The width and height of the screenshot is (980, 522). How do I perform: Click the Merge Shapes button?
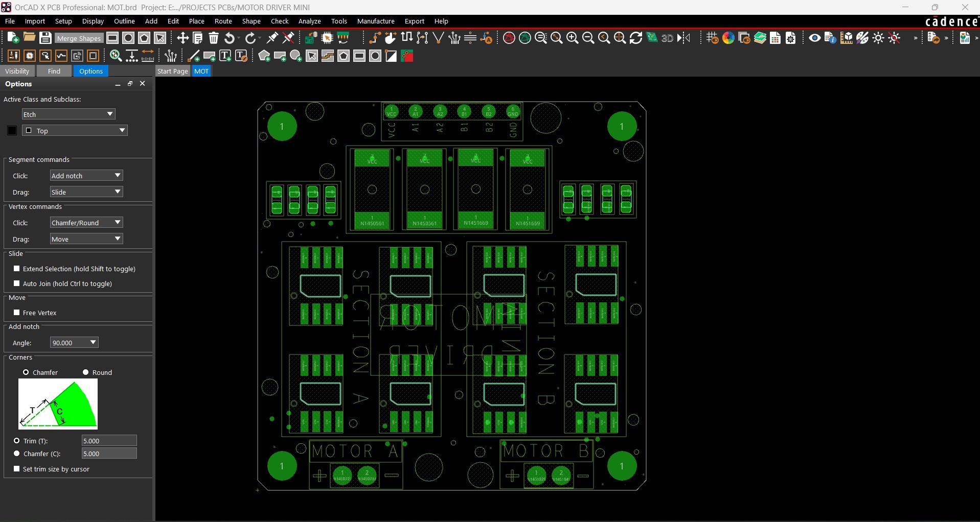tap(79, 38)
